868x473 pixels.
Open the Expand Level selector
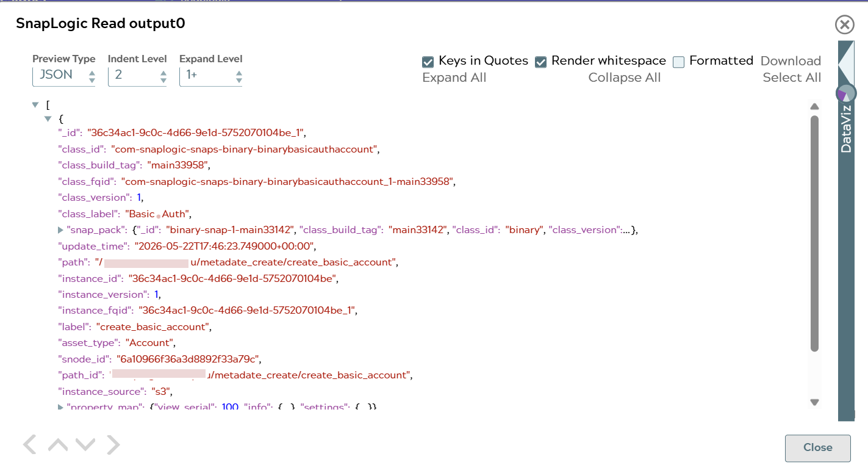pos(210,76)
